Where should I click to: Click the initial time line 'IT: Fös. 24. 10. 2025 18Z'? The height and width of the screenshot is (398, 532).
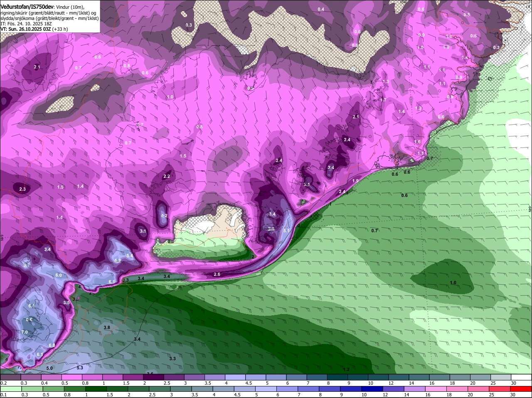[x=26, y=24]
